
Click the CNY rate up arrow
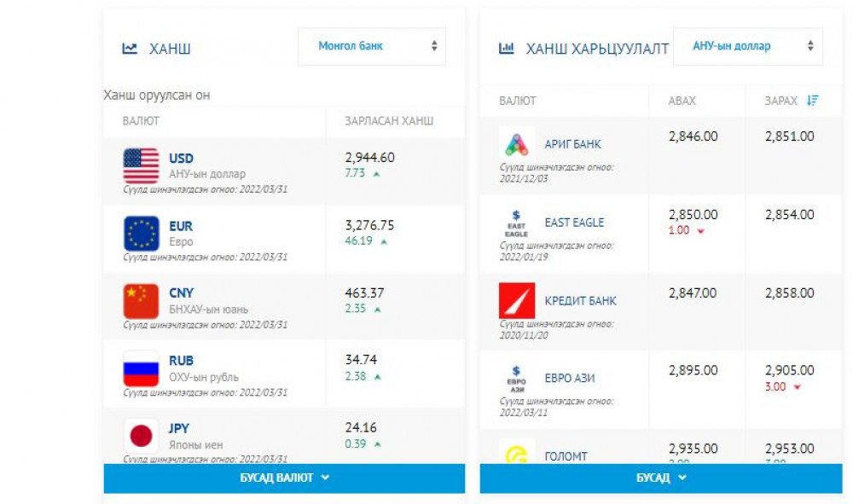378,310
